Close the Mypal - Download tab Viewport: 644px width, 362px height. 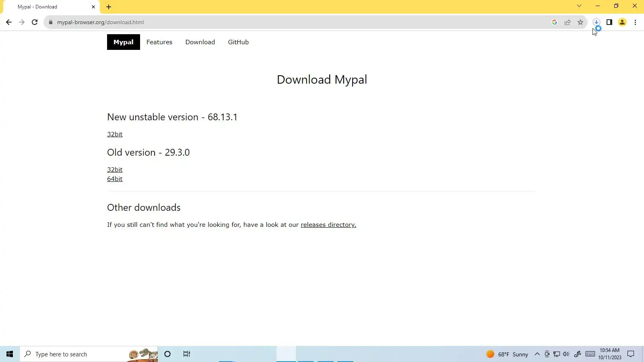[93, 7]
